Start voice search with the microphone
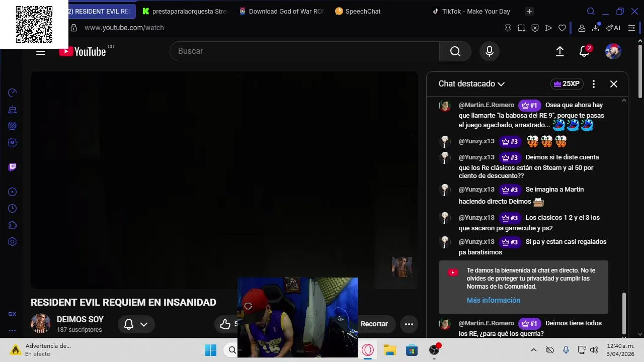Viewport: 644px width, 362px height. [490, 51]
